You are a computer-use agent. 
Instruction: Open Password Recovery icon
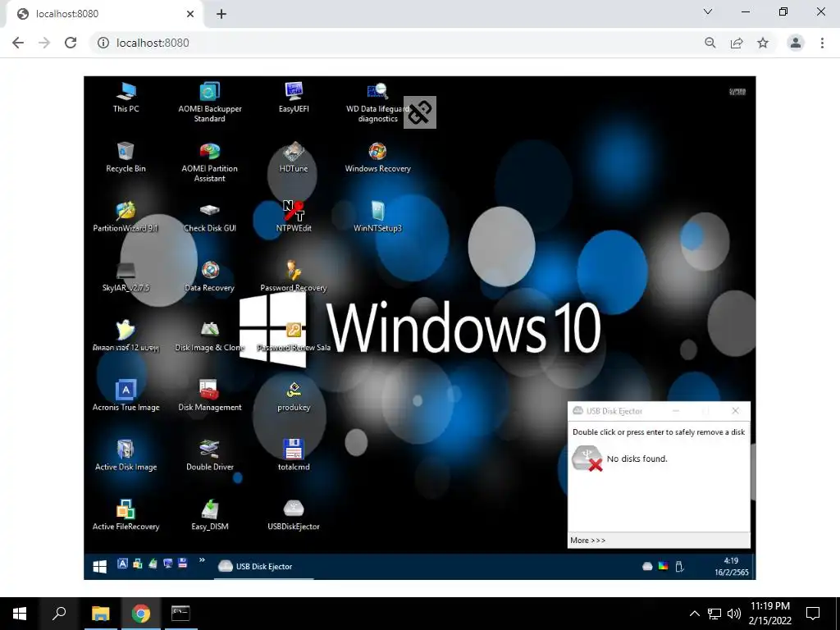click(x=294, y=276)
